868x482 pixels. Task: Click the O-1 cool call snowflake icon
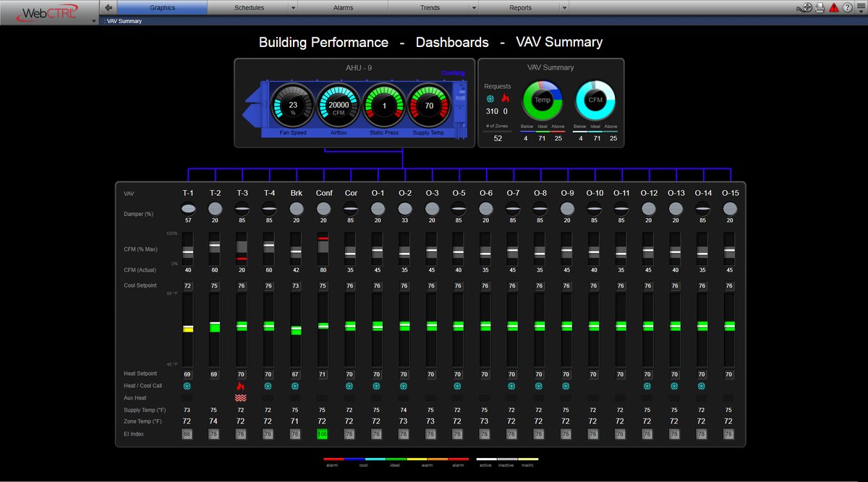(378, 387)
